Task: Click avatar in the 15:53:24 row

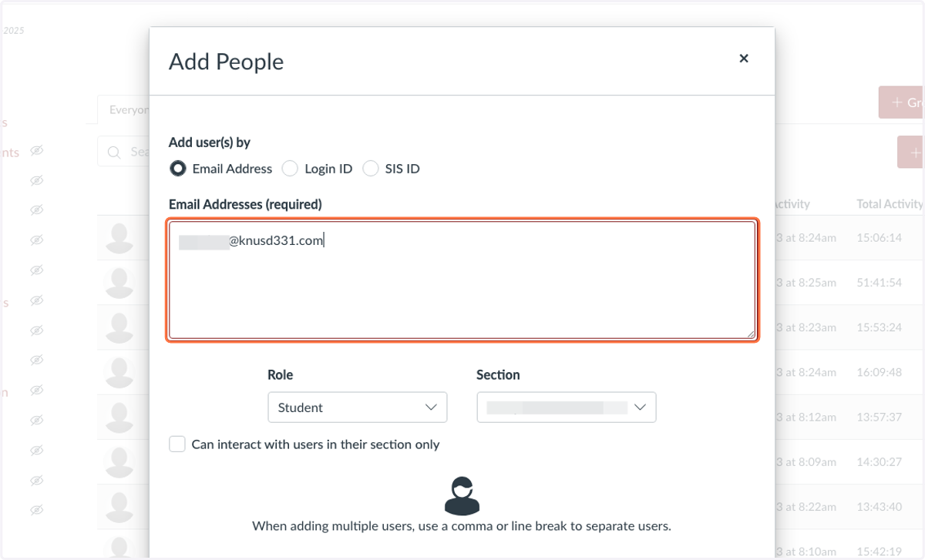Action: pos(119,327)
